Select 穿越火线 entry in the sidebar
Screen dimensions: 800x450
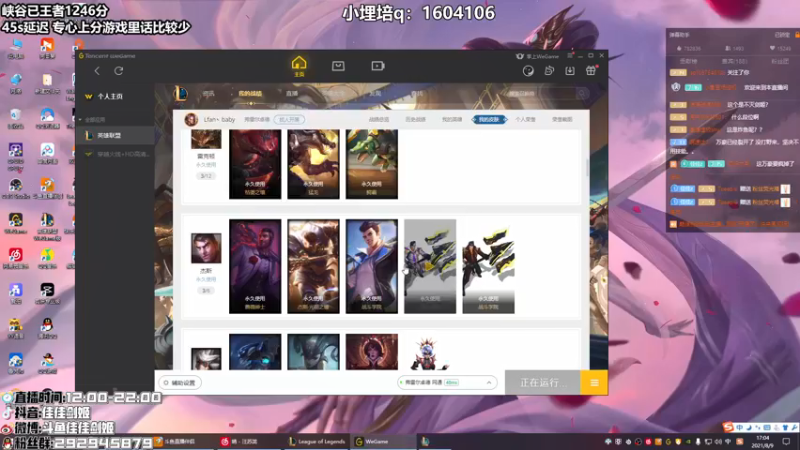point(115,154)
